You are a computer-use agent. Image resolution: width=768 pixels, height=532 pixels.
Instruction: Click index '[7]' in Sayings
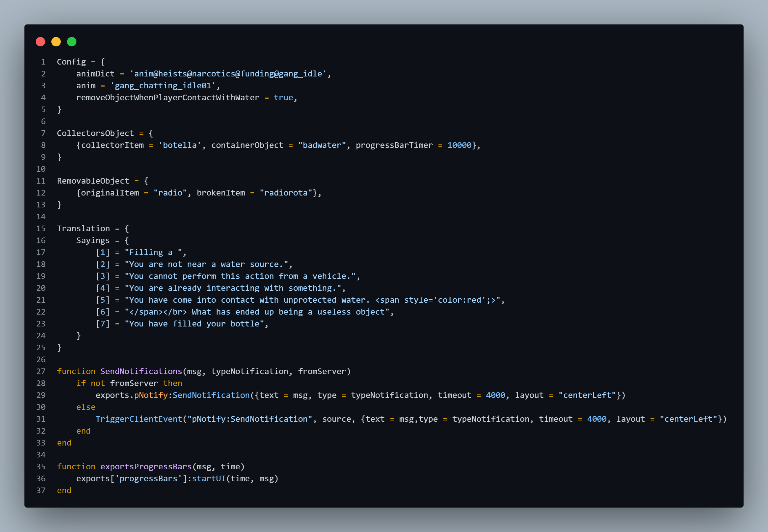[103, 324]
